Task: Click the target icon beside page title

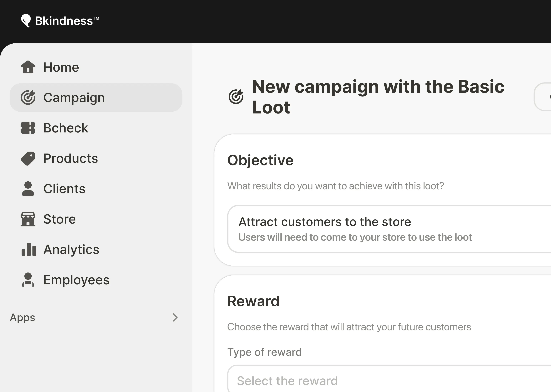Action: tap(236, 97)
